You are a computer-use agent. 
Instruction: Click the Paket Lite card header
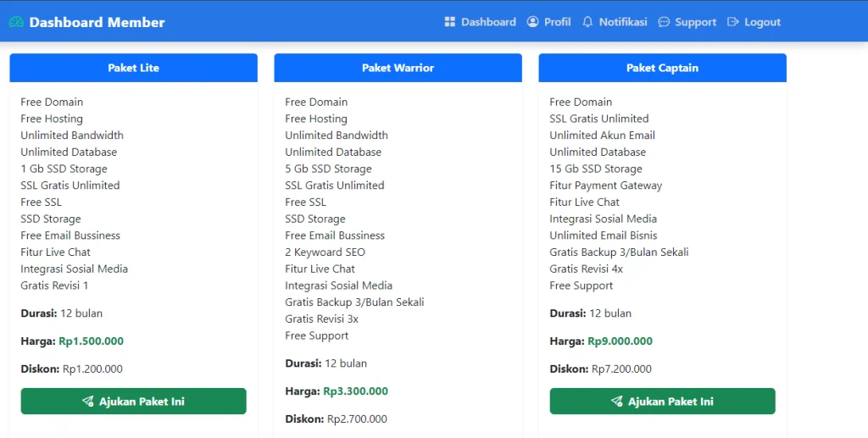[133, 68]
